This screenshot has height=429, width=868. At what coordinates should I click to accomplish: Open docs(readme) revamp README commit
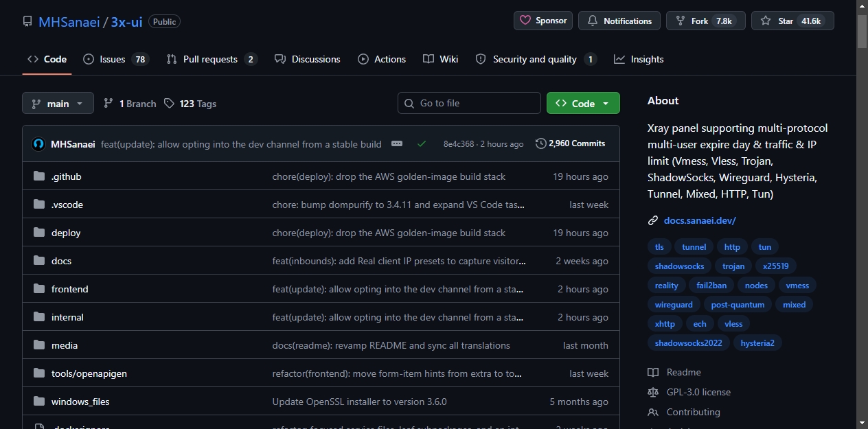(x=391, y=345)
